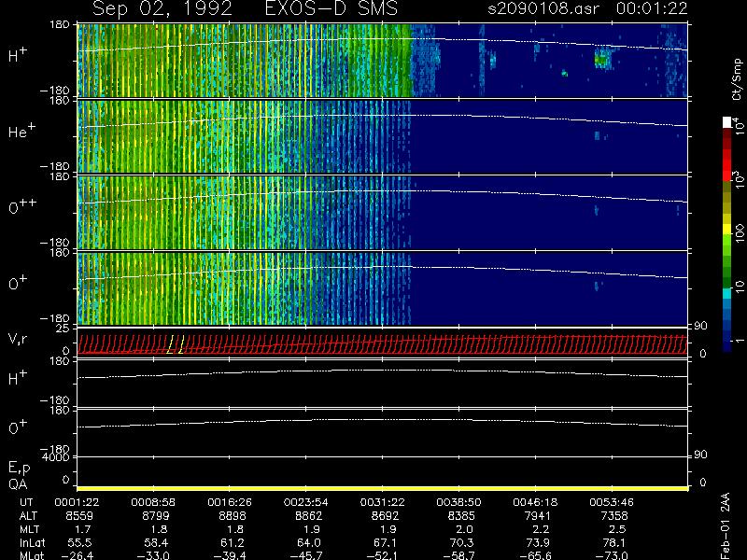This screenshot has height=560, width=747.
Task: Click MLT value '2.5'
Action: tap(617, 529)
